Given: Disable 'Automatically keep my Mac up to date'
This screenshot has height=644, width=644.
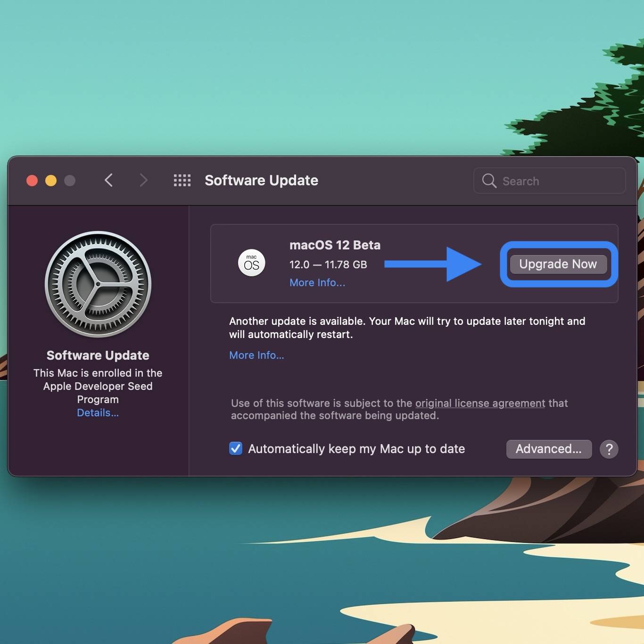Looking at the screenshot, I should (x=236, y=448).
